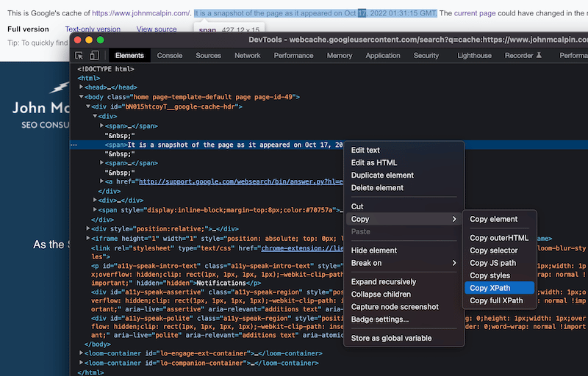This screenshot has width=588, height=376.
Task: Collapse the google-cache-hdr div node
Action: click(x=88, y=106)
